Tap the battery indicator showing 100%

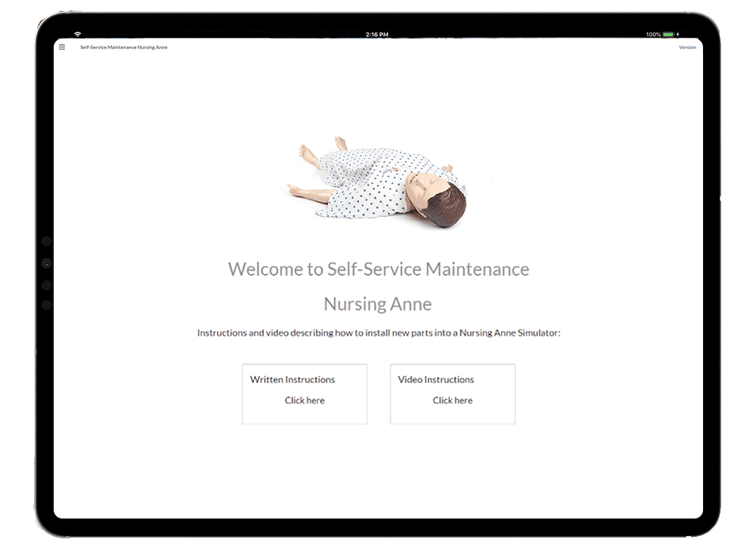(x=668, y=33)
